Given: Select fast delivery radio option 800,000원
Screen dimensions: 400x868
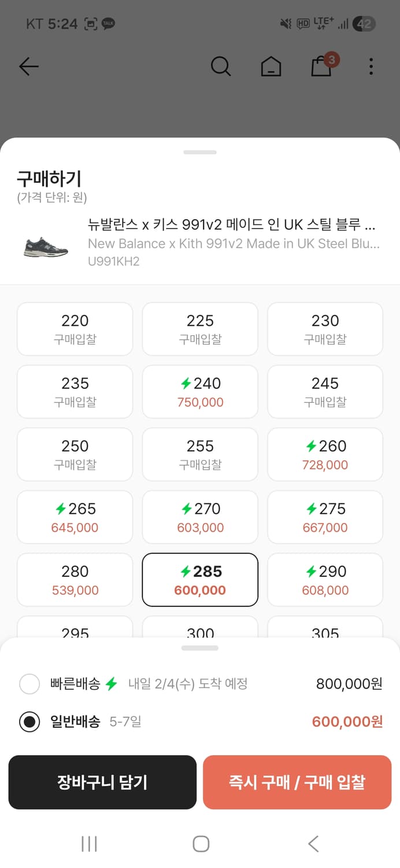Looking at the screenshot, I should click(29, 684).
